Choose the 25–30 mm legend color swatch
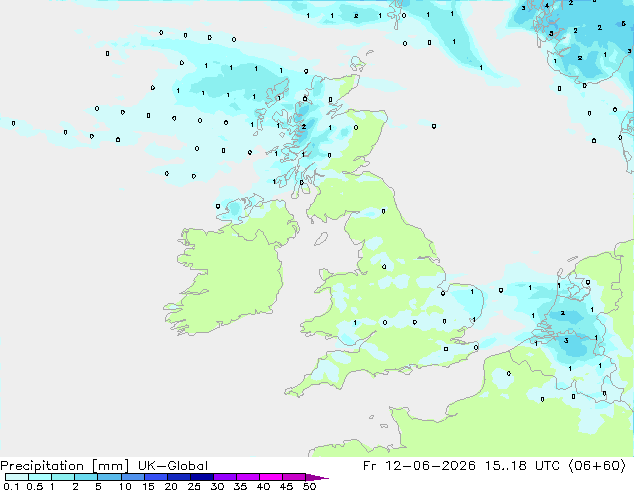Screen dimensions: 634x490 click(201, 477)
